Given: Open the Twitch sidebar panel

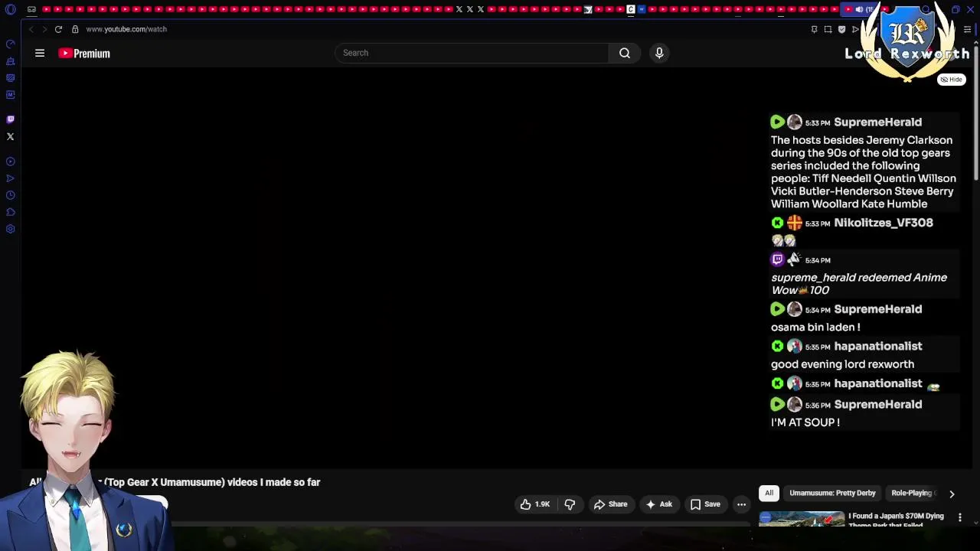Looking at the screenshot, I should pyautogui.click(x=10, y=119).
